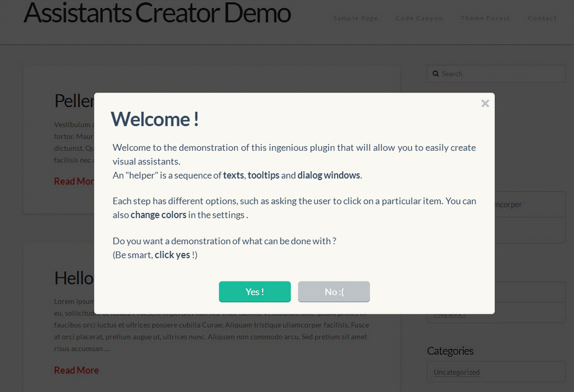Click the Categories sidebar heading
Viewport: 574px width, 392px height.
pyautogui.click(x=450, y=351)
